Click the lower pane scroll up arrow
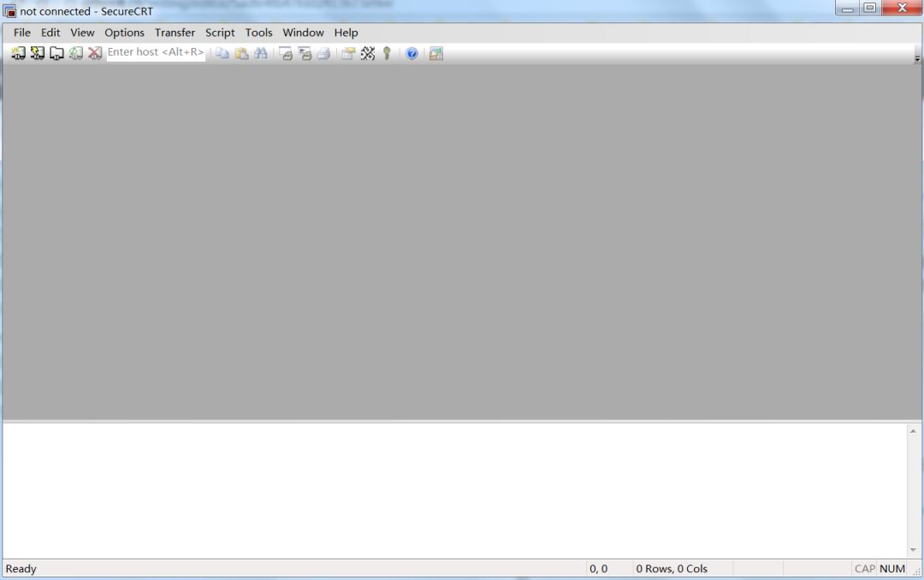This screenshot has width=924, height=580. [x=913, y=431]
